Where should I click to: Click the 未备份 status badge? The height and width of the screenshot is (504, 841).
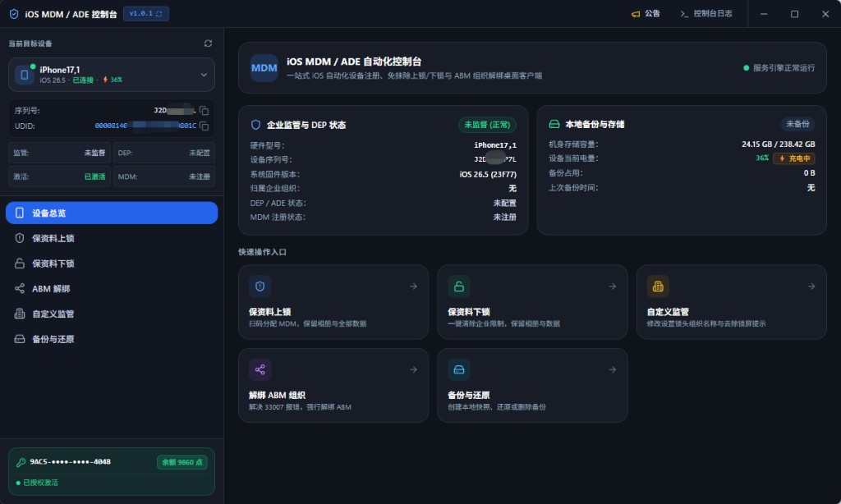(x=797, y=124)
